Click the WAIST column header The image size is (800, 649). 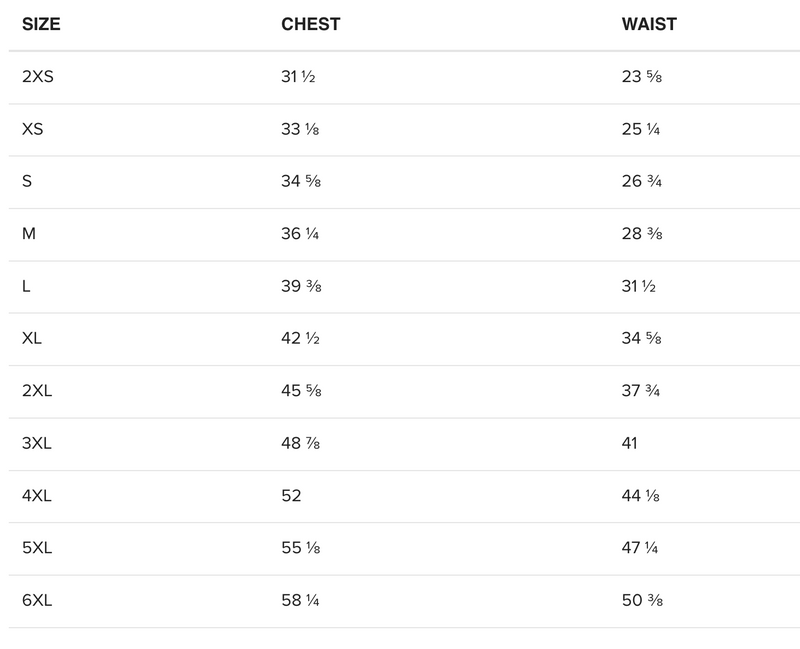pos(649,24)
